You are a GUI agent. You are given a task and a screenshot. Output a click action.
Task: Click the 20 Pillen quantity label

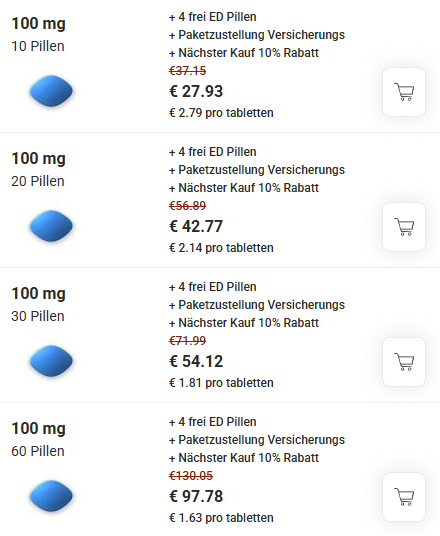(38, 181)
